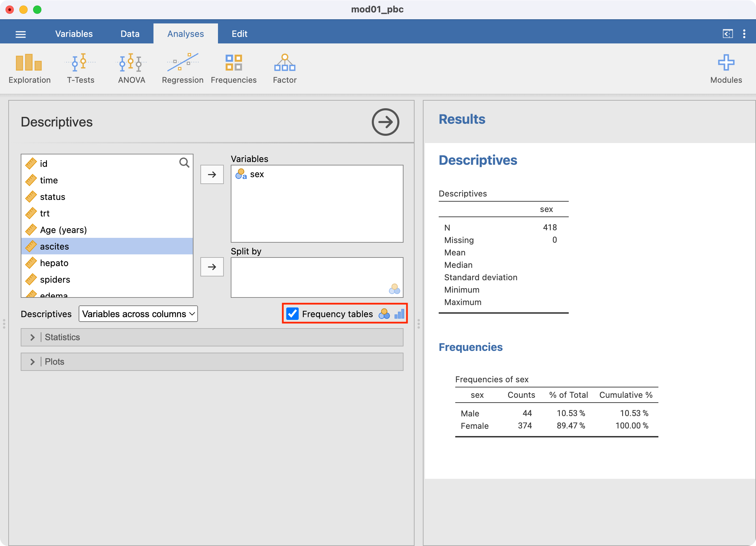Viewport: 756px width, 546px height.
Task: Click the search icon in variable list
Action: (x=184, y=163)
